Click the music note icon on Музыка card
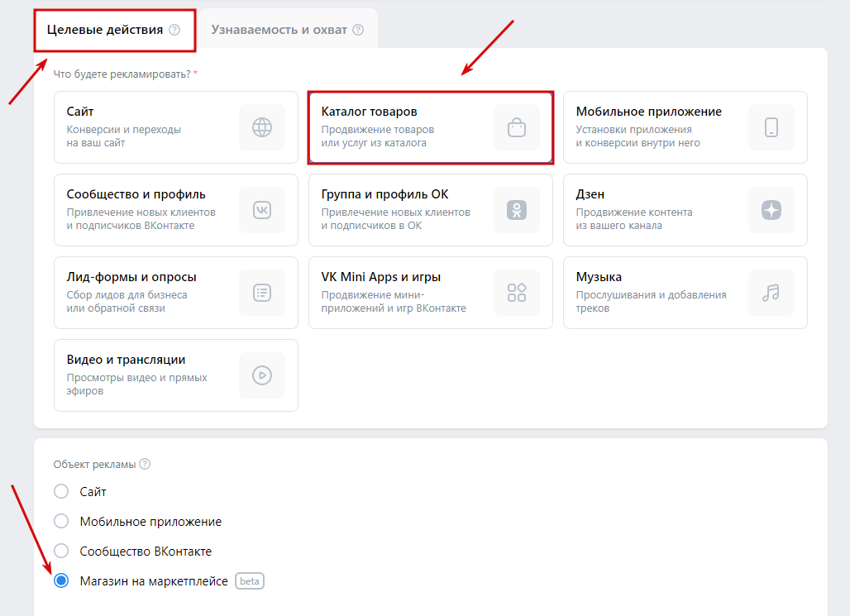850x616 pixels. 771,293
